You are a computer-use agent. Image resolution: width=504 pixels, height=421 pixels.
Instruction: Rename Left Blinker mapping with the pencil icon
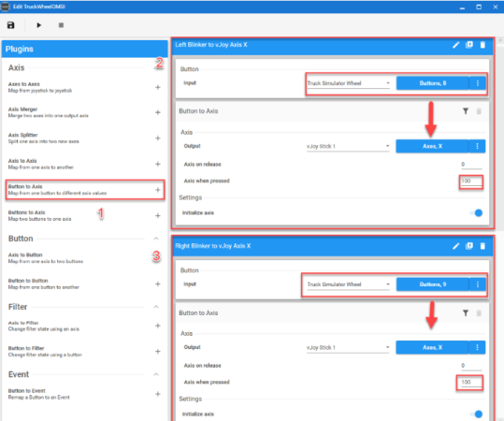(455, 45)
